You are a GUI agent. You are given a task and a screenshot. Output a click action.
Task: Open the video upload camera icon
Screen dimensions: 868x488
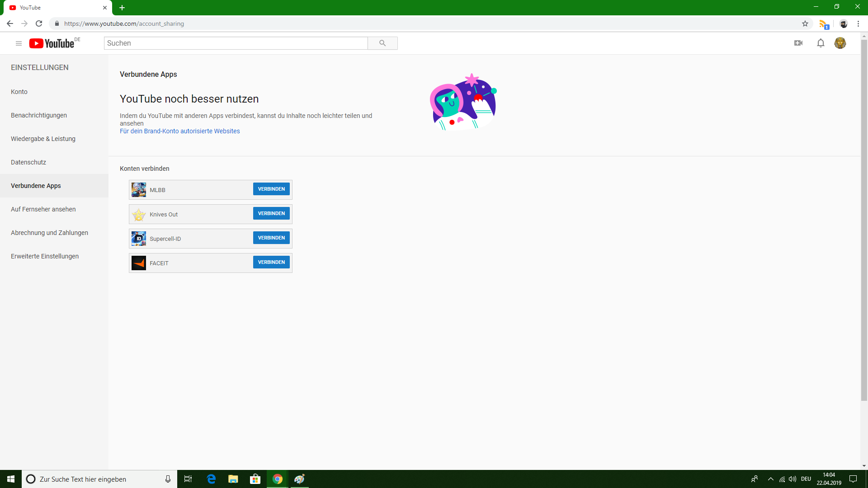point(798,43)
